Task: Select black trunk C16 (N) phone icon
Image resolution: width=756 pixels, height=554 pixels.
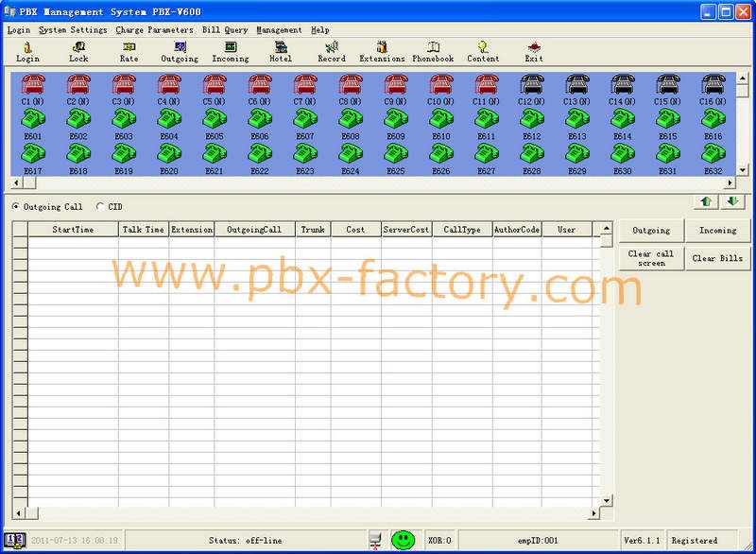Action: (713, 84)
